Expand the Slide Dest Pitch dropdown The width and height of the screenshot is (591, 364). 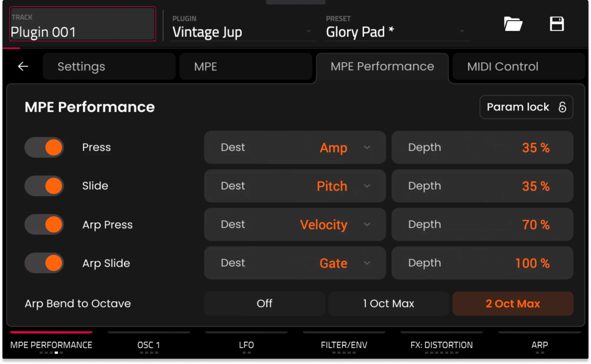click(x=295, y=186)
